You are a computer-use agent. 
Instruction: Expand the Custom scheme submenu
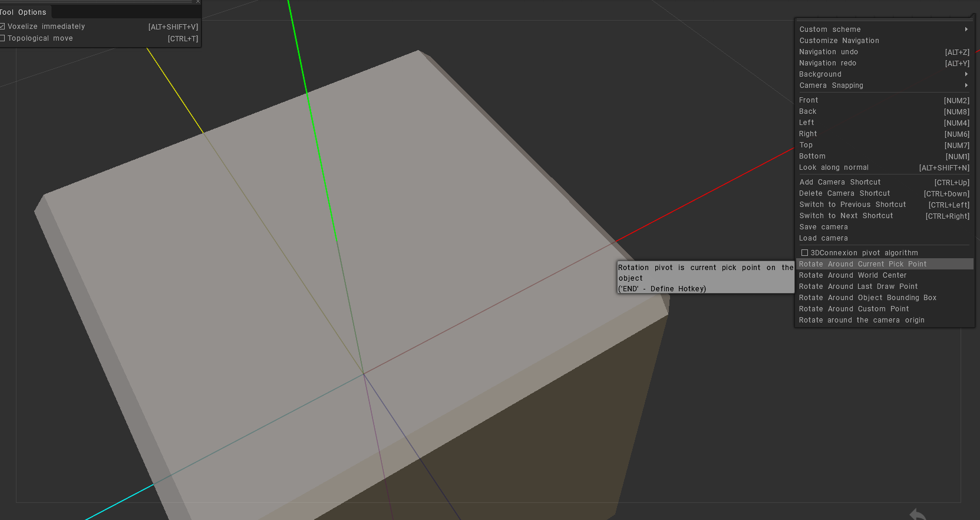[x=966, y=29]
